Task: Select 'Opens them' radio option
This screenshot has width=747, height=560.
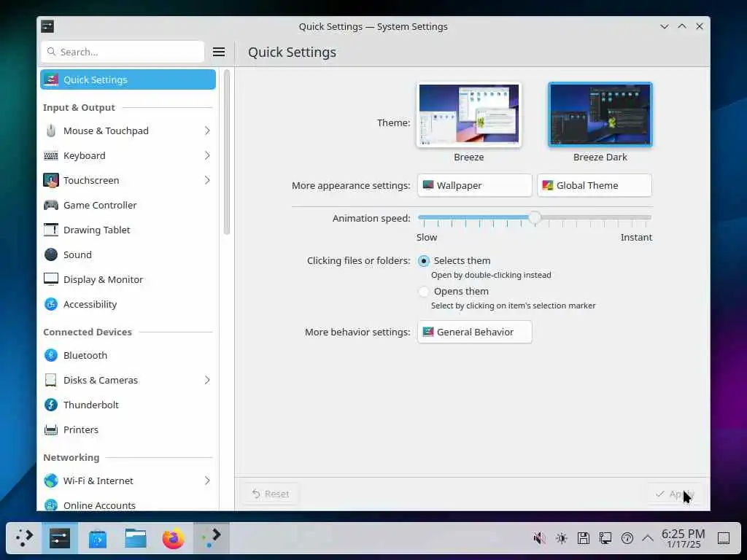Action: [424, 292]
